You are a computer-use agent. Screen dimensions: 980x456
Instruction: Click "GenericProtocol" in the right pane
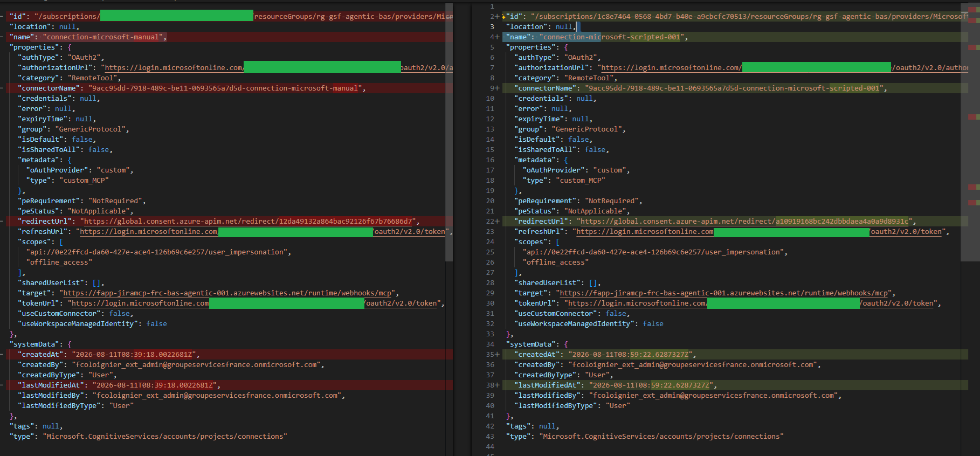pyautogui.click(x=588, y=129)
